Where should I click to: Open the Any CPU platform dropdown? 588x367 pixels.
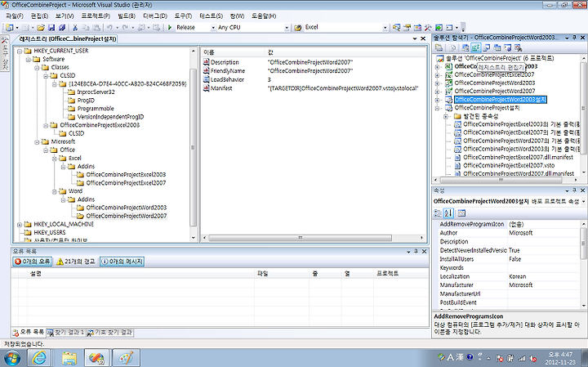coord(287,28)
